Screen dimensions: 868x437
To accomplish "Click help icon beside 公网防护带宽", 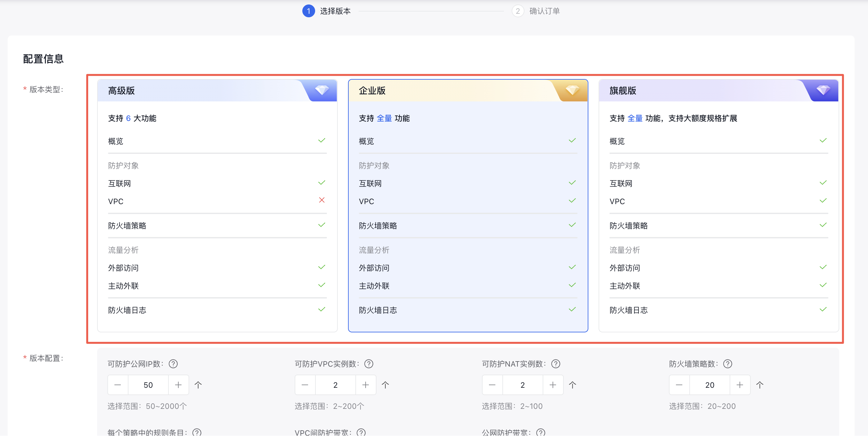I will click(540, 432).
